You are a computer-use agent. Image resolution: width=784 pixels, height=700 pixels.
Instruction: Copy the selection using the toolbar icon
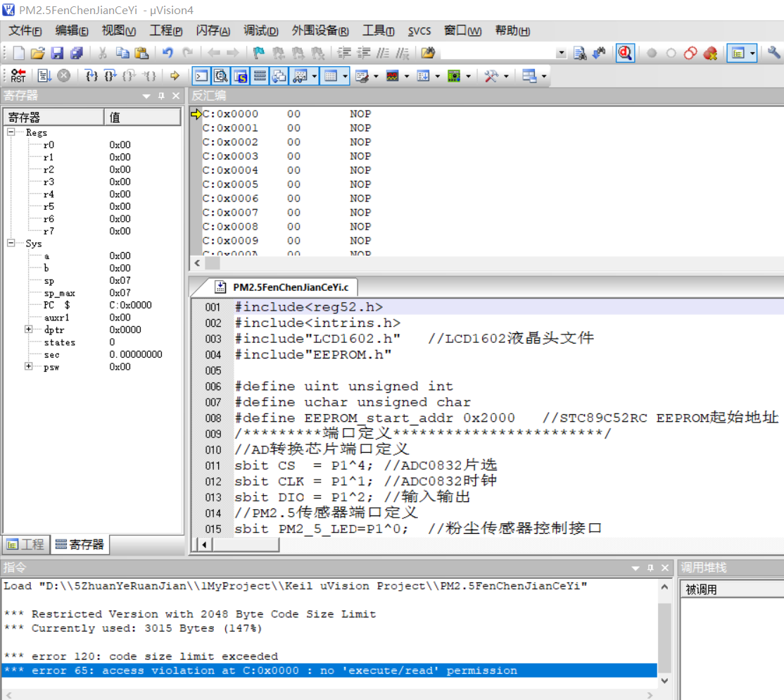pyautogui.click(x=122, y=53)
